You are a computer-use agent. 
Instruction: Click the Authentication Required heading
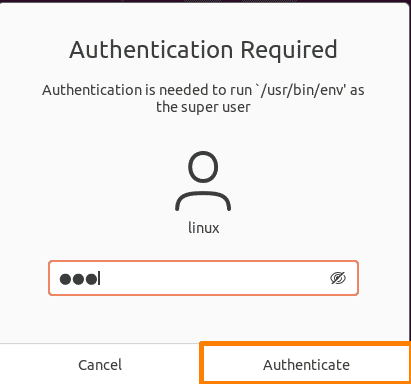point(203,50)
